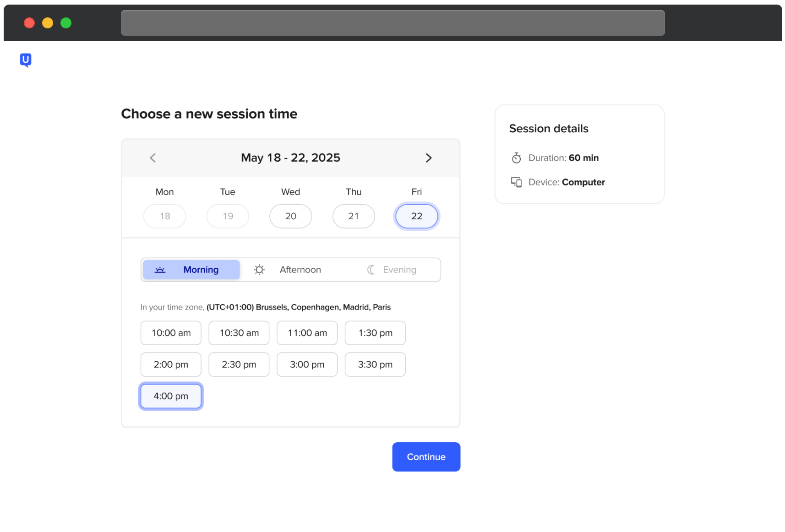Click the Session details heading
785x532 pixels.
[549, 129]
